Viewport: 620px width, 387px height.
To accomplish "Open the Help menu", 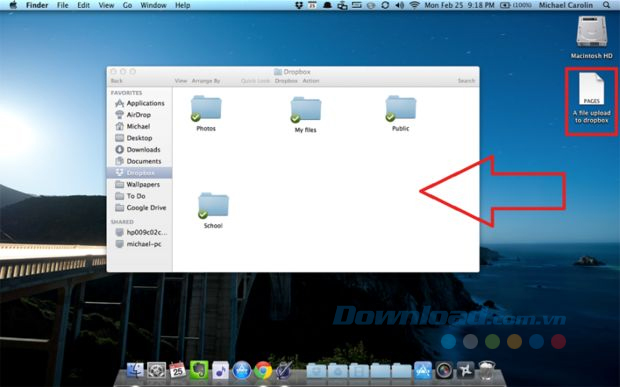I will pos(182,5).
